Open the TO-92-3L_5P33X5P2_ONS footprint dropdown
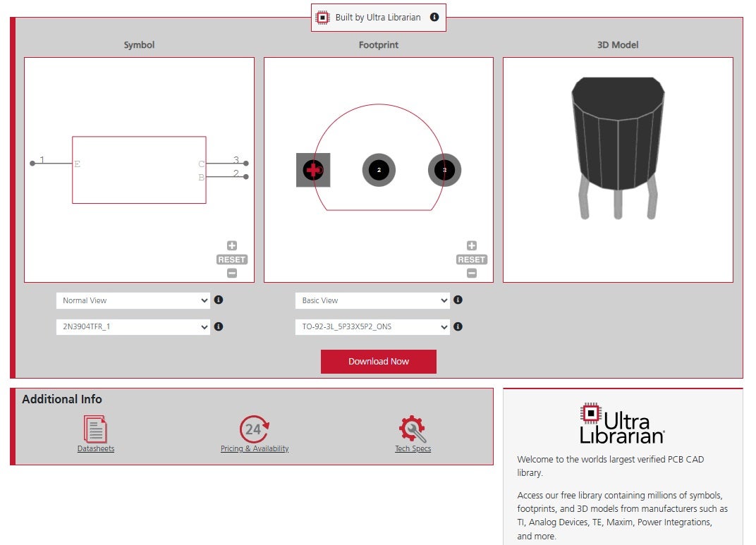Image resolution: width=756 pixels, height=545 pixels. click(372, 326)
